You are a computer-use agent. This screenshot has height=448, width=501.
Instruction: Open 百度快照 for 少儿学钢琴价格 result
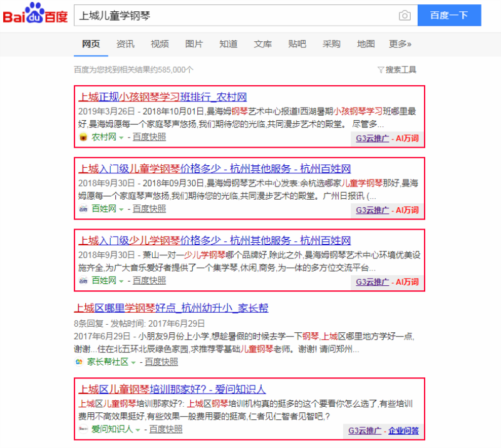coord(149,281)
